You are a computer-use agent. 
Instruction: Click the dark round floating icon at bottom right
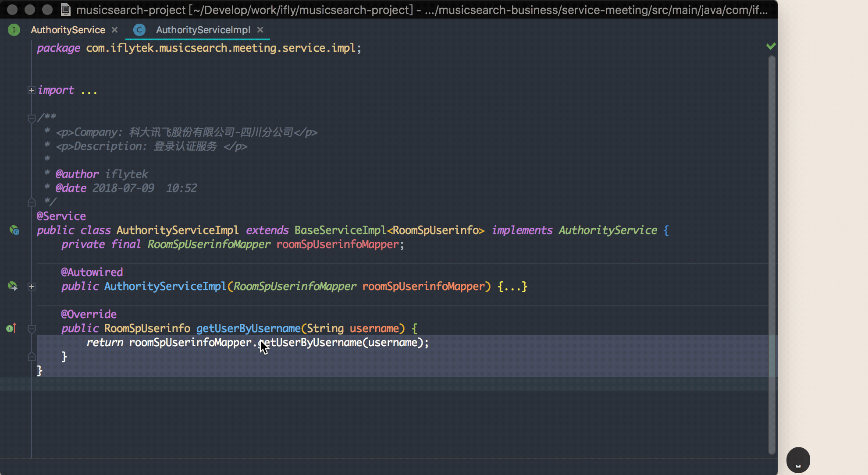(798, 460)
